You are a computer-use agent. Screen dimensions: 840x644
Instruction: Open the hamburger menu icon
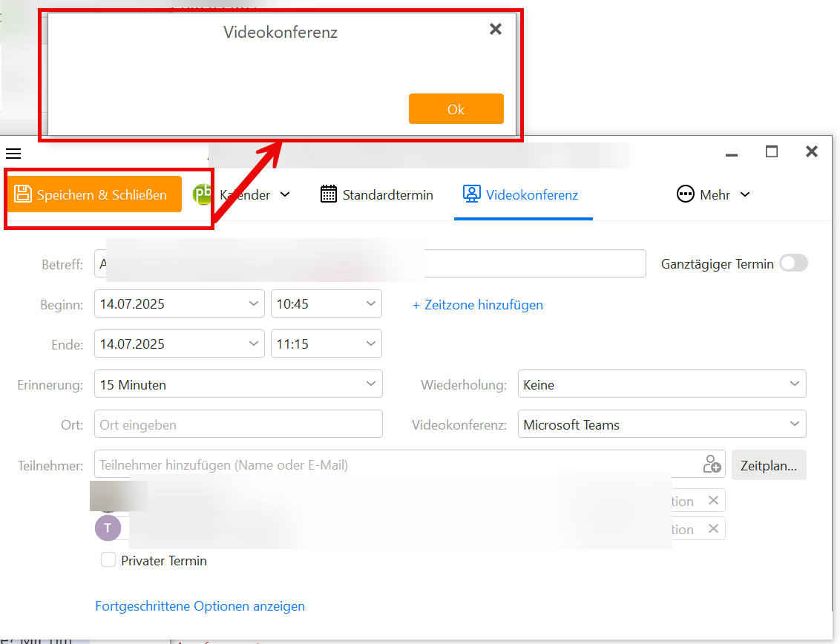(13, 154)
